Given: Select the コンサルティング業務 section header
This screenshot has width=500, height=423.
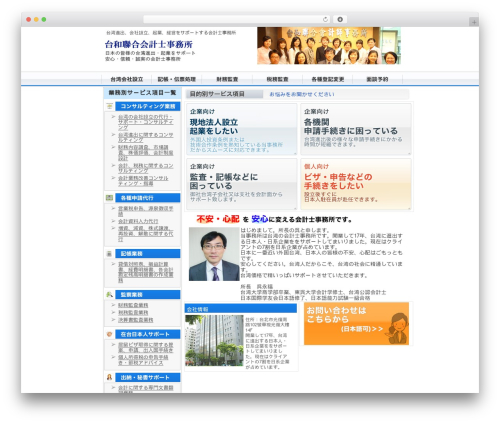Looking at the screenshot, I should coord(148,106).
